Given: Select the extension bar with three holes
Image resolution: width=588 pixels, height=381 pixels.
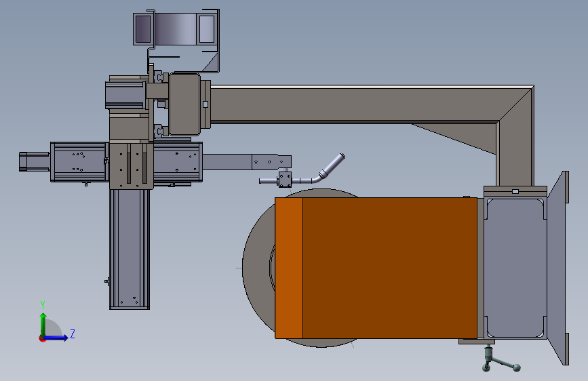Looking at the screenshot, I should 271,162.
